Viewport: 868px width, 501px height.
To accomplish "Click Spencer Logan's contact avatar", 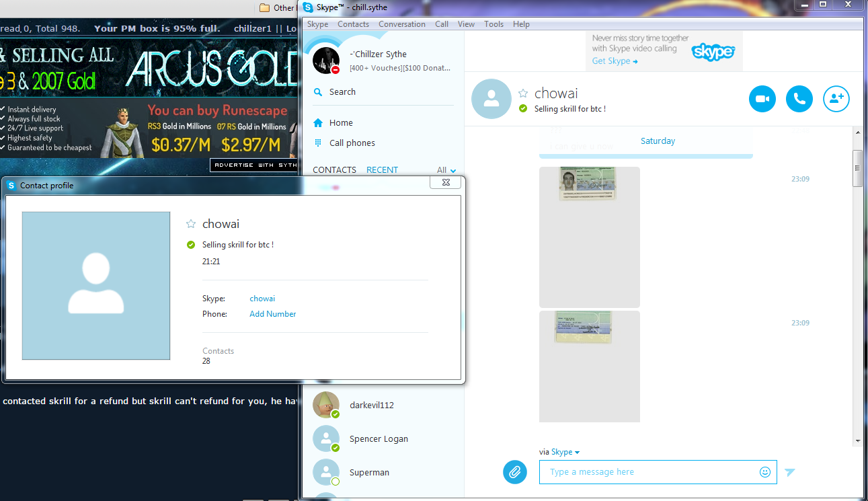I will click(326, 438).
